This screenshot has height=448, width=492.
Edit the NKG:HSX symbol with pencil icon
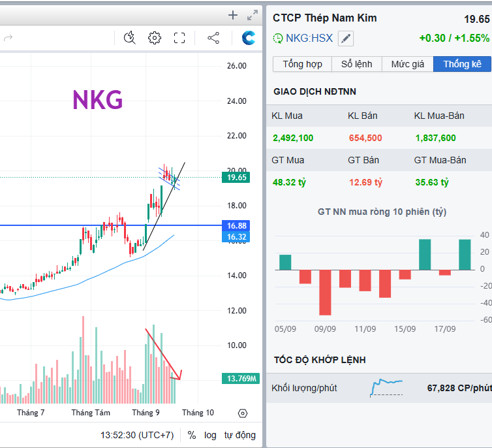[x=346, y=39]
